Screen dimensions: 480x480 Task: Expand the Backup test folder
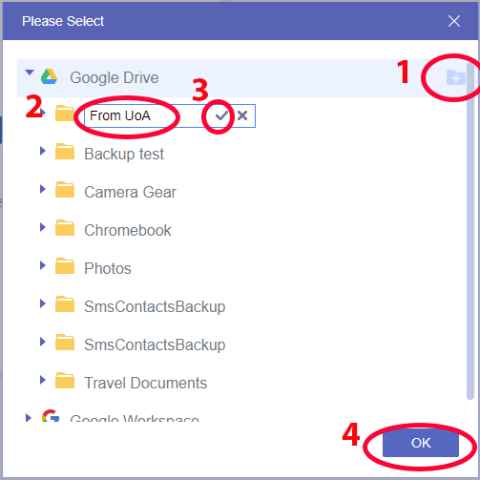click(42, 151)
